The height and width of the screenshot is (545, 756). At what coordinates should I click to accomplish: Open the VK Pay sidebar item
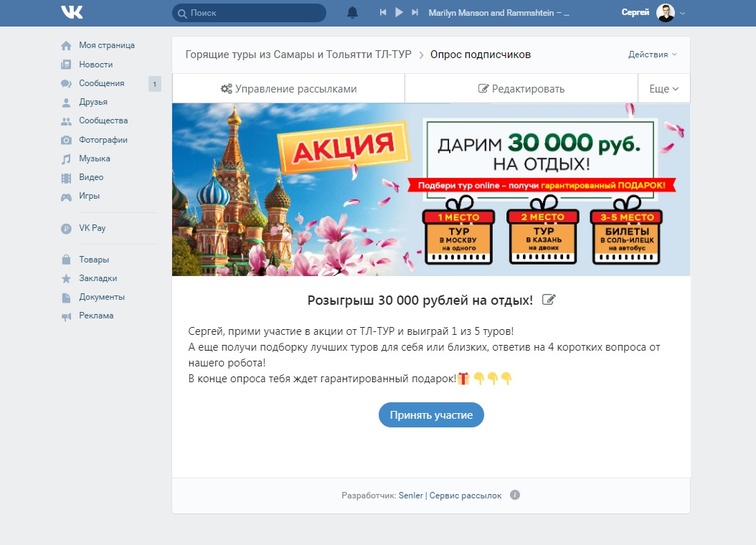92,228
